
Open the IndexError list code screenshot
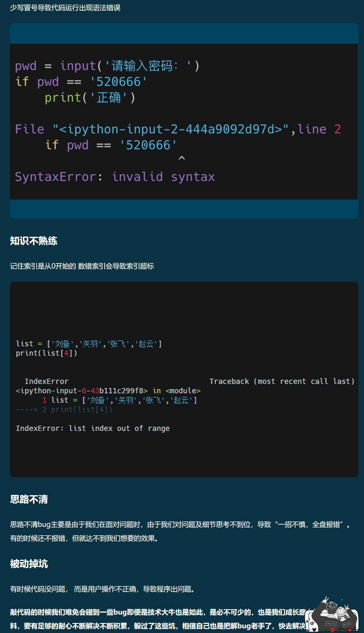click(184, 379)
